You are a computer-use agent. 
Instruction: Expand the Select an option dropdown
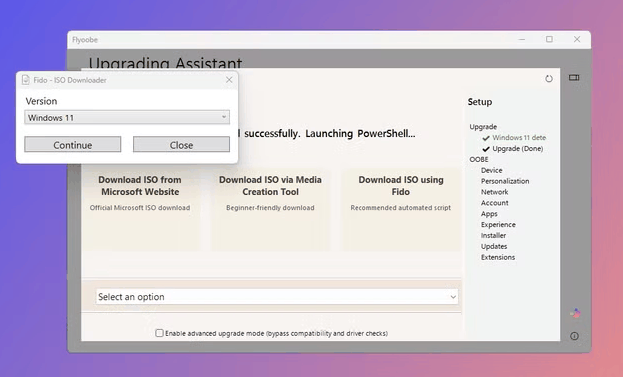277,297
